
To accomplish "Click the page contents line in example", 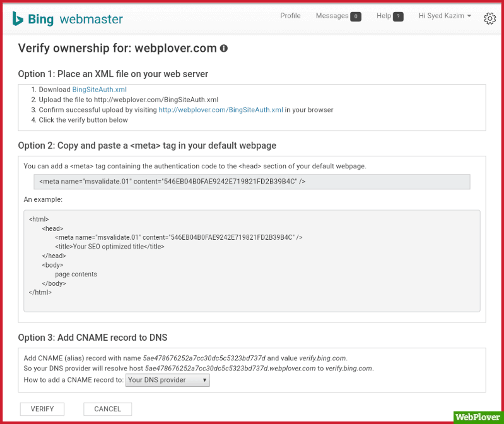I will [76, 274].
